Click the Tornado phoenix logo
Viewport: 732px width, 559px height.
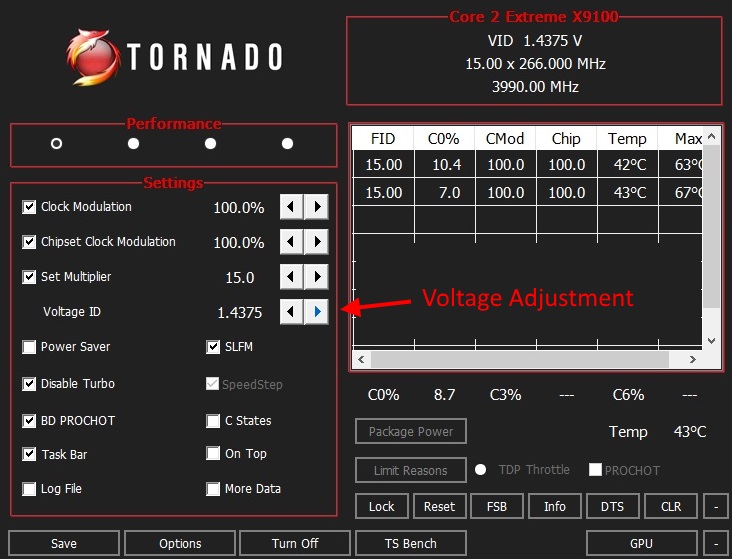tap(92, 57)
